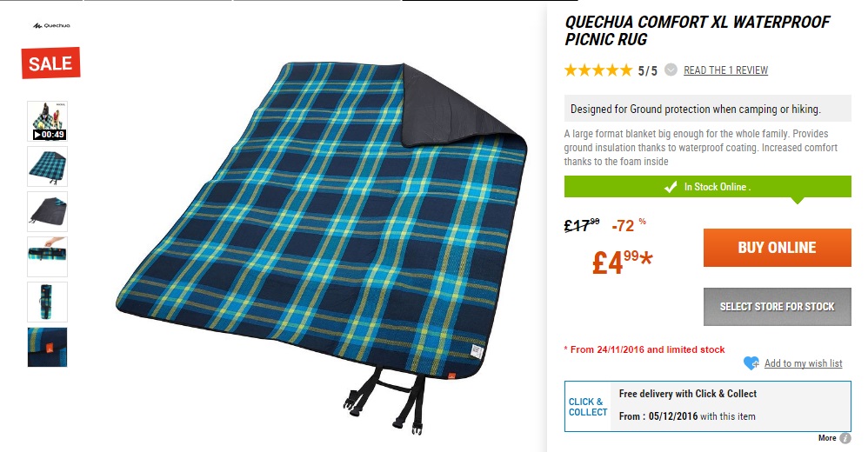Click the Click & Collect label
This screenshot has height=452, width=868.
(x=588, y=407)
